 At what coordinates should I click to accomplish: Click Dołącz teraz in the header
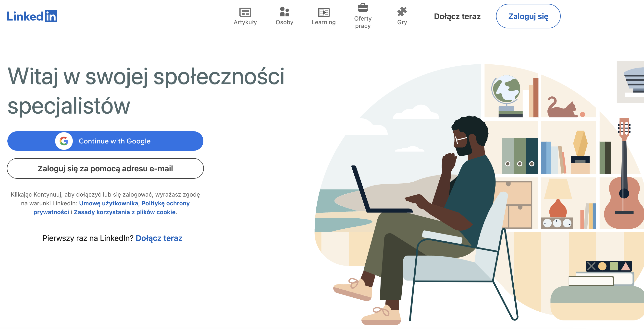[x=457, y=16]
